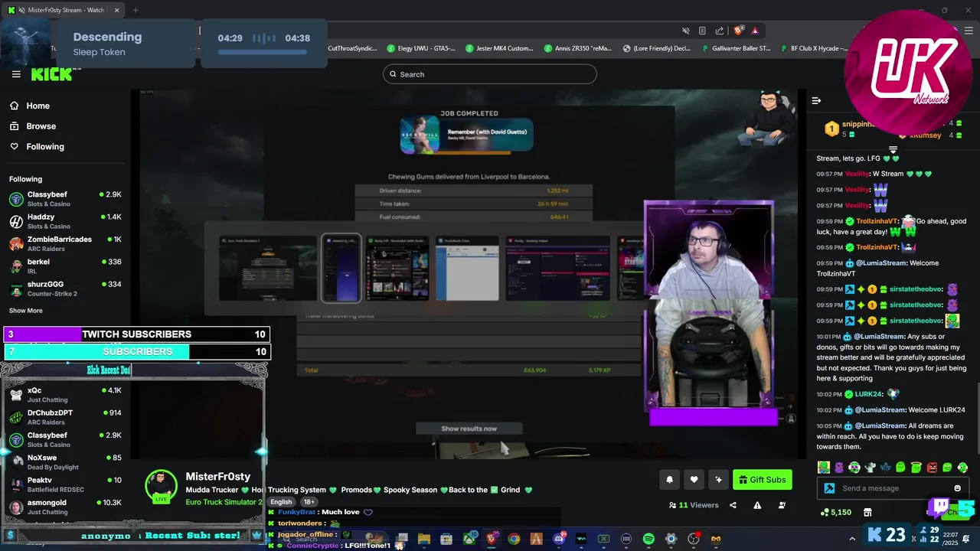
Task: Open Haddzy channel in Following list
Action: click(65, 221)
